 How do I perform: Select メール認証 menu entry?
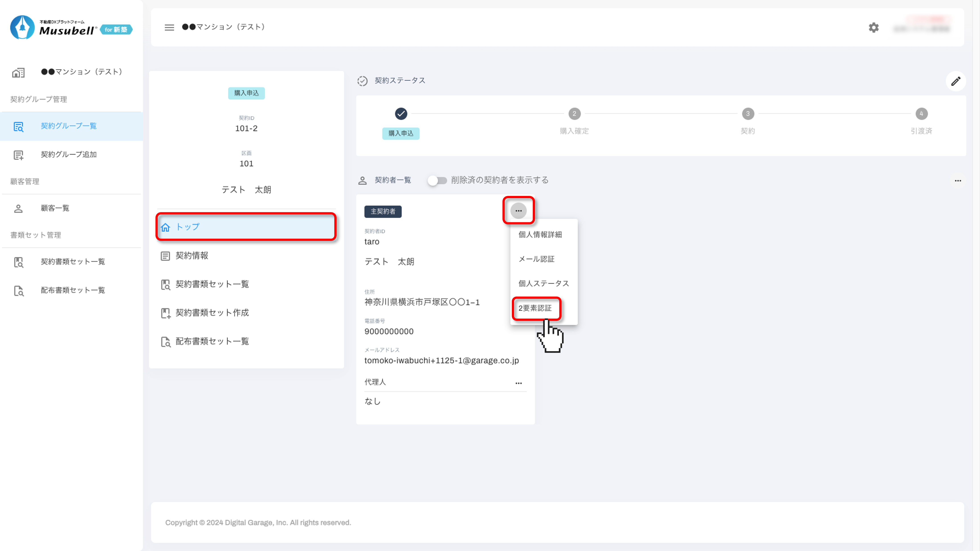tap(536, 259)
